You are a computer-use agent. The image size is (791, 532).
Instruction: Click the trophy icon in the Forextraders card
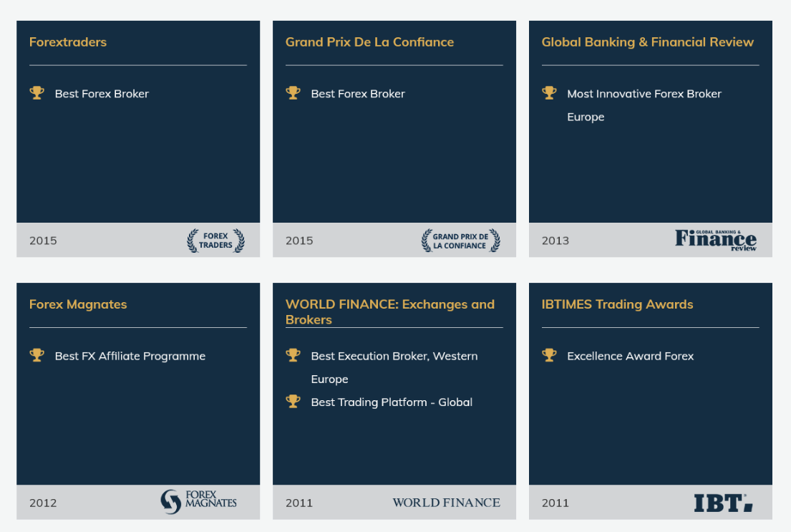(x=37, y=93)
